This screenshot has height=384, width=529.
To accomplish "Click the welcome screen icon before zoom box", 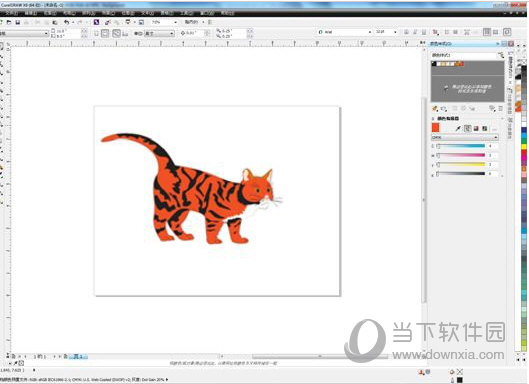I will click(141, 22).
